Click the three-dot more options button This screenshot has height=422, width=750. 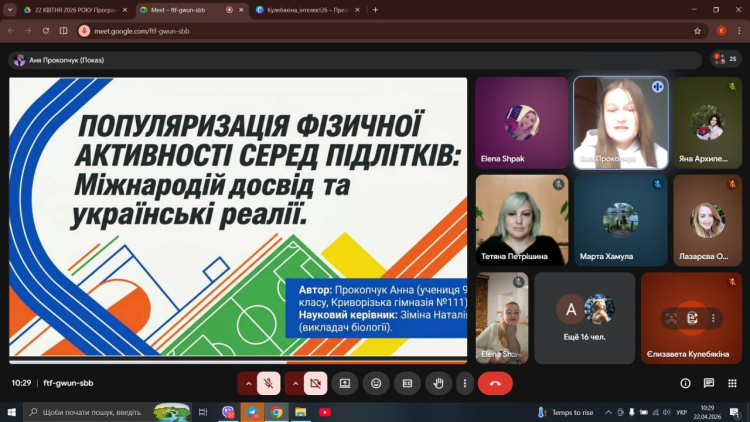pos(464,383)
